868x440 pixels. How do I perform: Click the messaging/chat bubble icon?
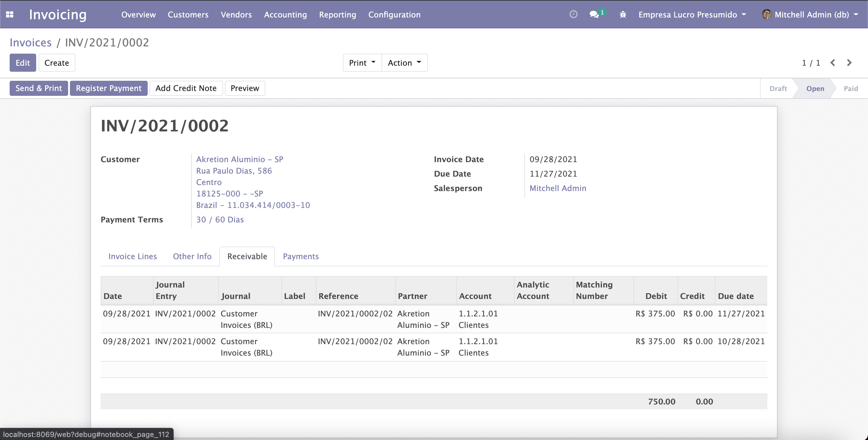pos(596,14)
